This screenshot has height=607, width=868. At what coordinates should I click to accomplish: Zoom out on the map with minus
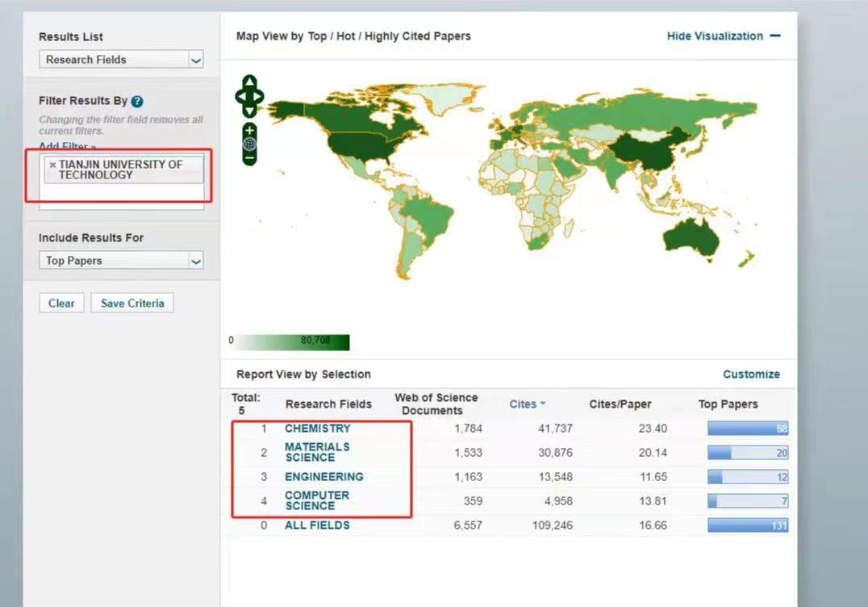[x=249, y=159]
